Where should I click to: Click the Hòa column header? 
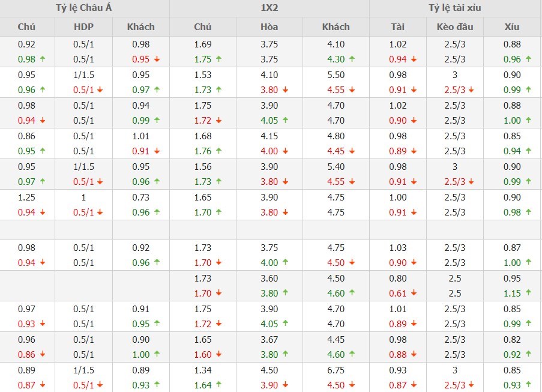pos(269,26)
